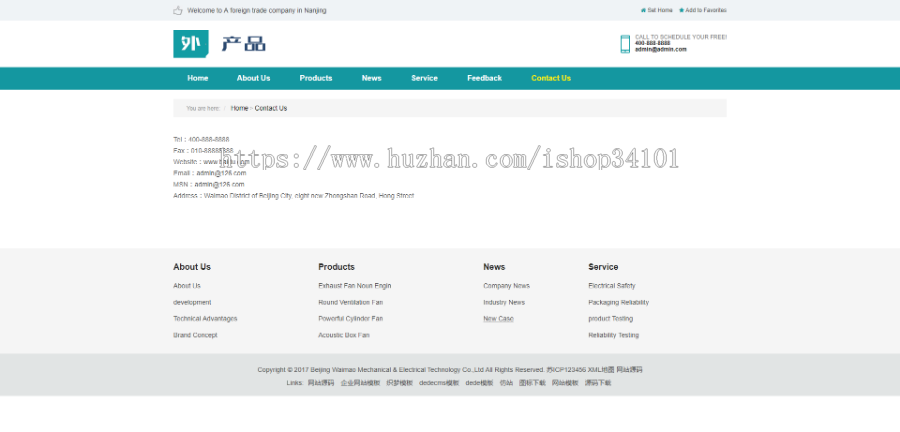Go to About Us in the navigation bar

click(x=253, y=78)
